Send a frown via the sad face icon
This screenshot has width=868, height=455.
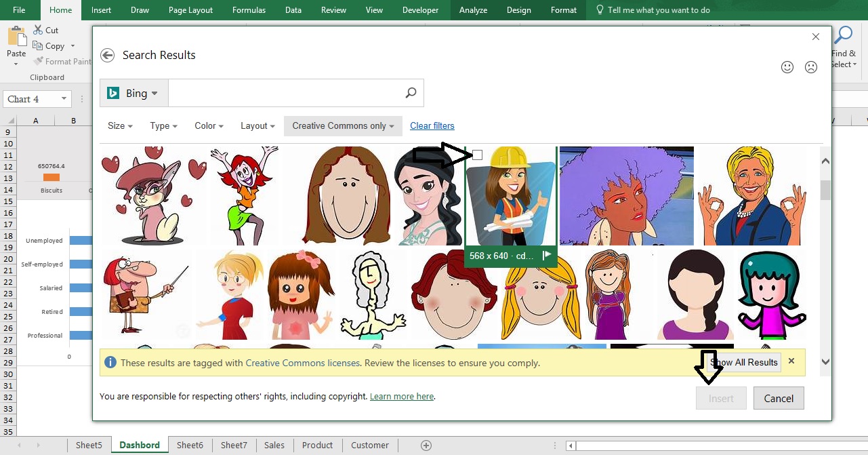[810, 67]
